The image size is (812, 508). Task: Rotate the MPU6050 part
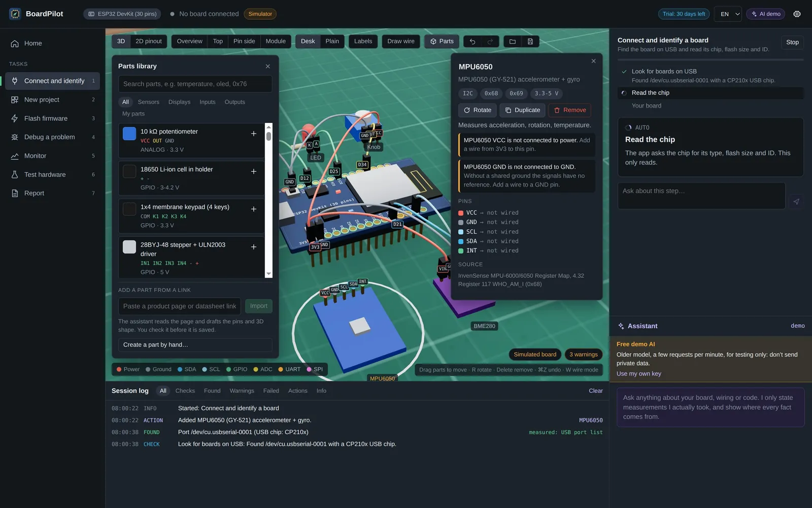[x=478, y=110]
